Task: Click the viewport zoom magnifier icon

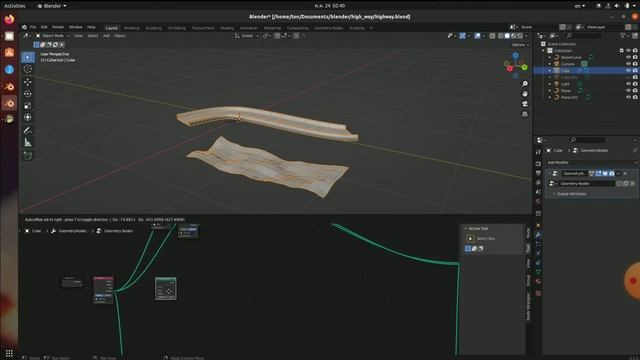Action: point(525,84)
